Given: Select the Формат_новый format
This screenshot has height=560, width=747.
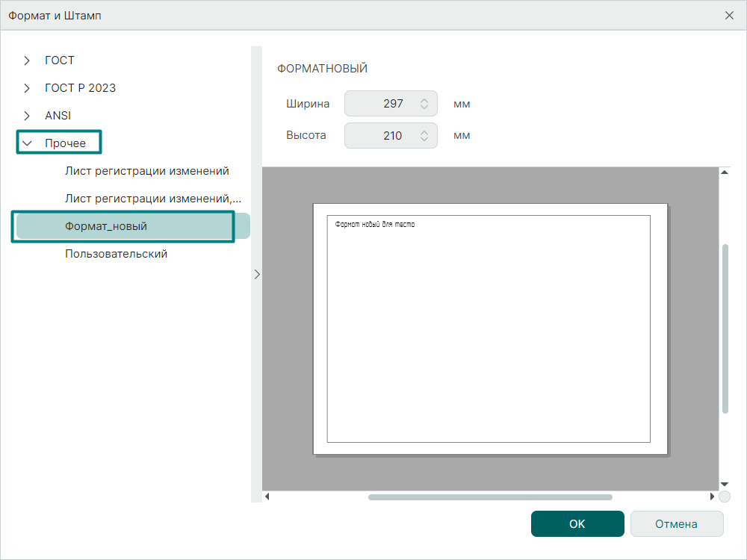Looking at the screenshot, I should 106,226.
